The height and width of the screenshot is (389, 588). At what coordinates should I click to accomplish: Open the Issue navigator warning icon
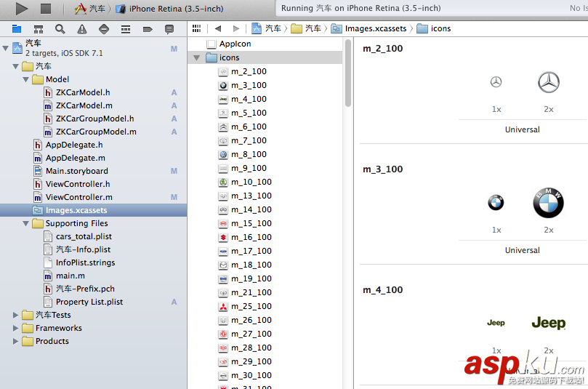pyautogui.click(x=81, y=29)
